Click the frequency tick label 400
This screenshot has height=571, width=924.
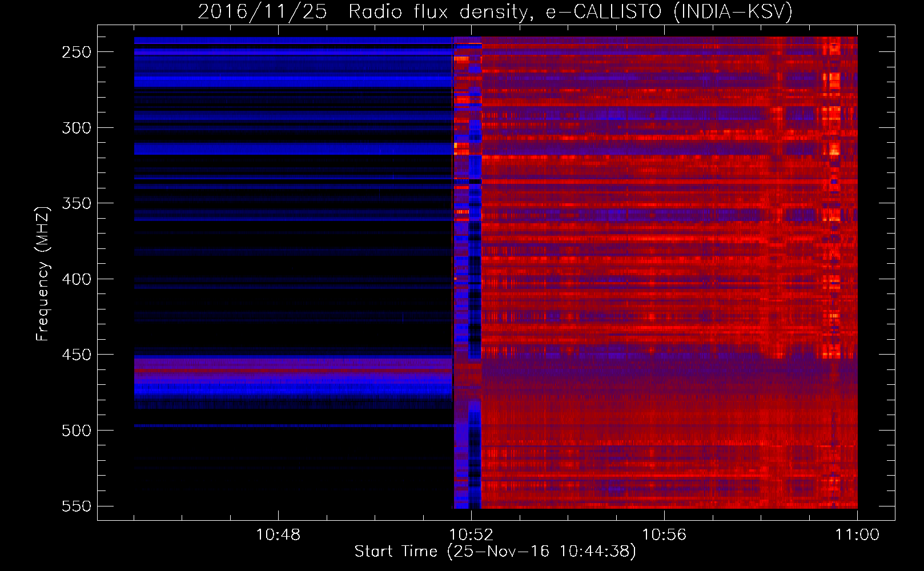(x=77, y=279)
